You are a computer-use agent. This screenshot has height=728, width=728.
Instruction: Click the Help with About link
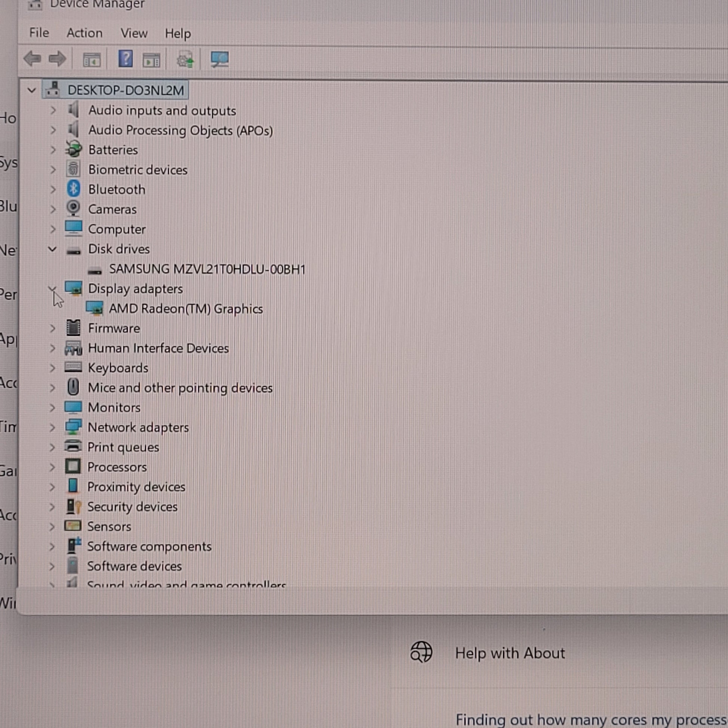(x=510, y=653)
